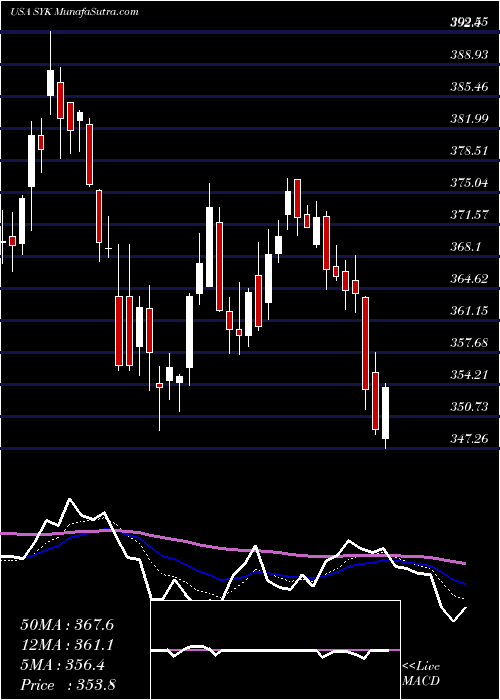Click the 350.73 price axis label
The width and height of the screenshot is (500, 700).
click(x=468, y=407)
